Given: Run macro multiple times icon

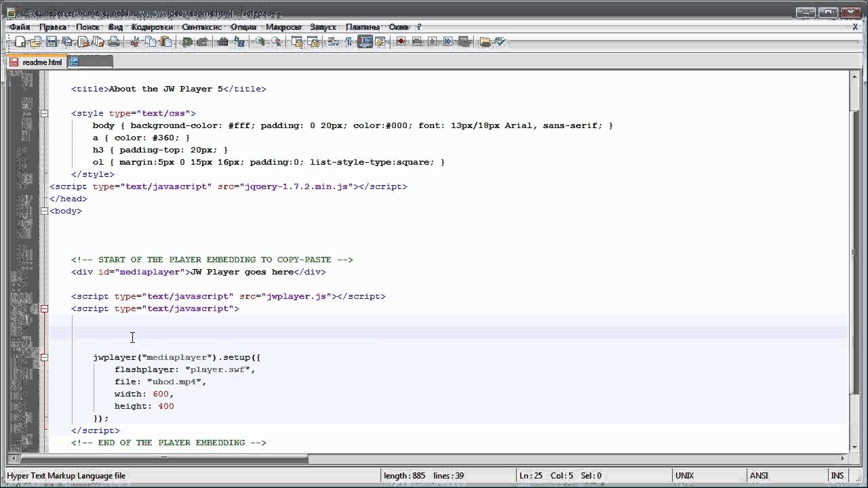Looking at the screenshot, I should [448, 42].
